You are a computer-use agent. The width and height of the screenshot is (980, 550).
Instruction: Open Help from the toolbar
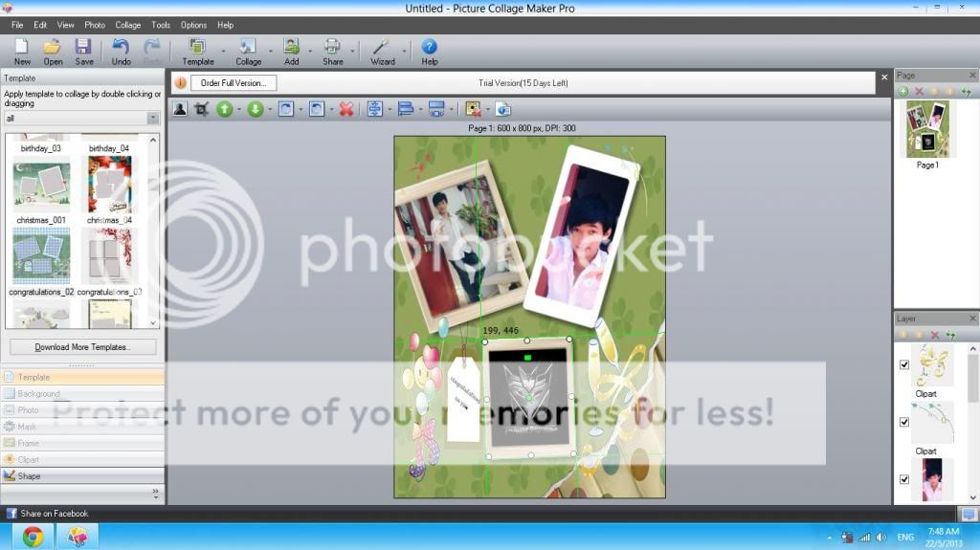[430, 52]
